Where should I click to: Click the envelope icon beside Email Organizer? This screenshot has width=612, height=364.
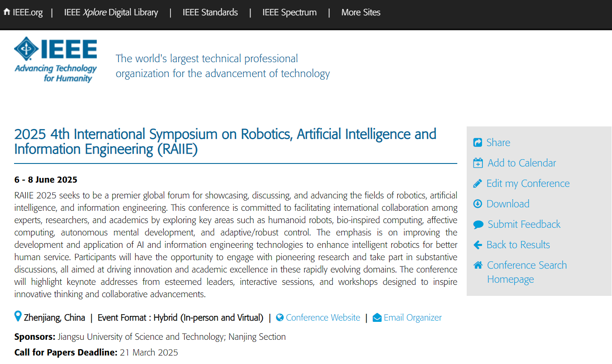(377, 318)
